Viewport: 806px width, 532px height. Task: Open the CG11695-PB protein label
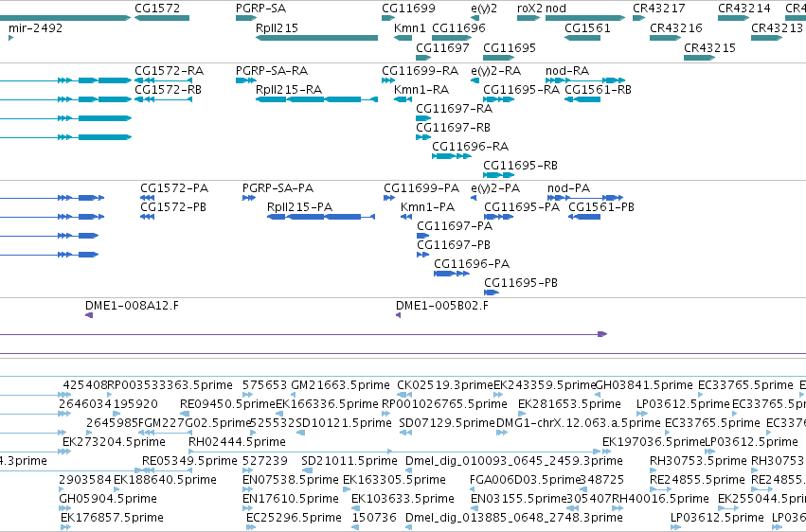click(x=521, y=282)
